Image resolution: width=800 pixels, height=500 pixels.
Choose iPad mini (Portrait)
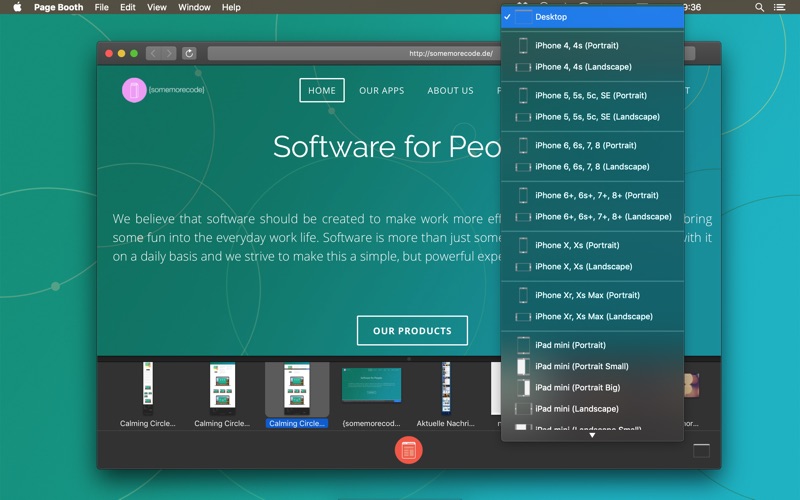point(592,345)
